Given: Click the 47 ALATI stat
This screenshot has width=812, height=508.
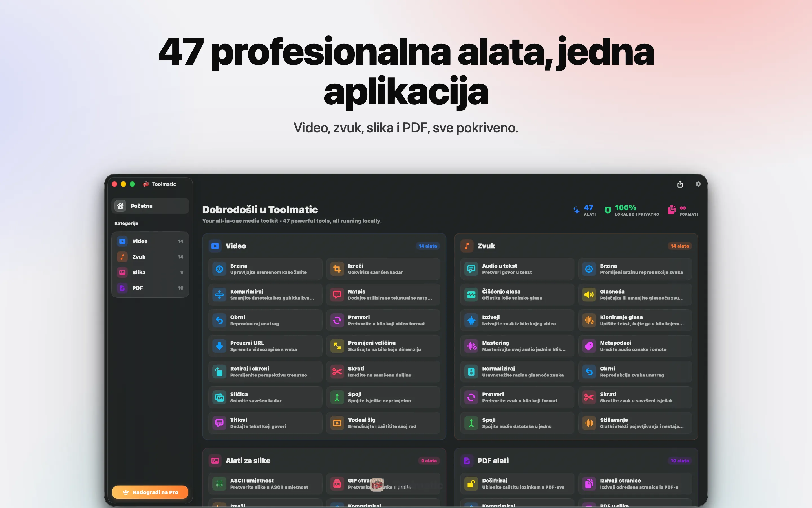Looking at the screenshot, I should click(584, 210).
